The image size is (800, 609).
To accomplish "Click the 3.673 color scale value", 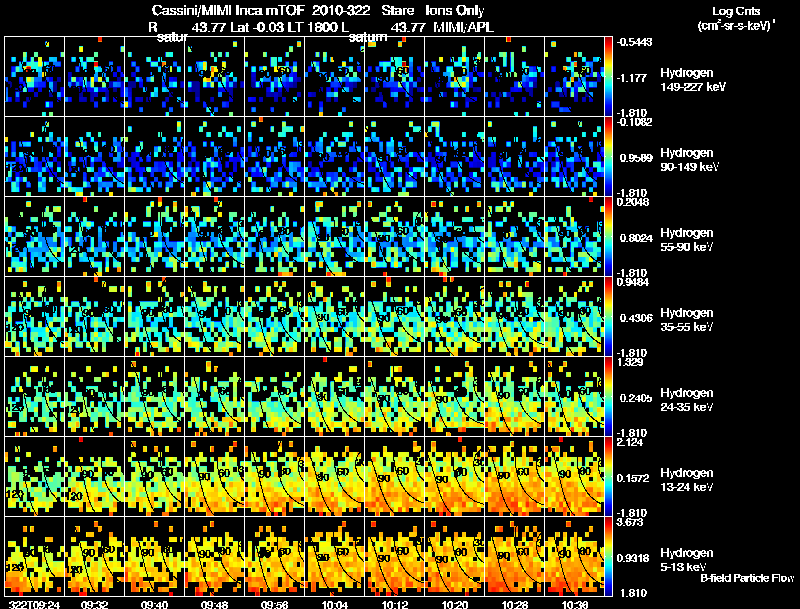I will click(x=631, y=522).
